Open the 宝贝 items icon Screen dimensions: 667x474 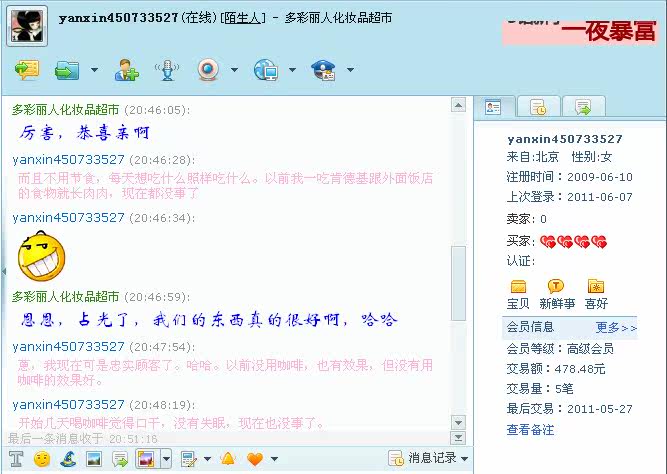click(518, 286)
